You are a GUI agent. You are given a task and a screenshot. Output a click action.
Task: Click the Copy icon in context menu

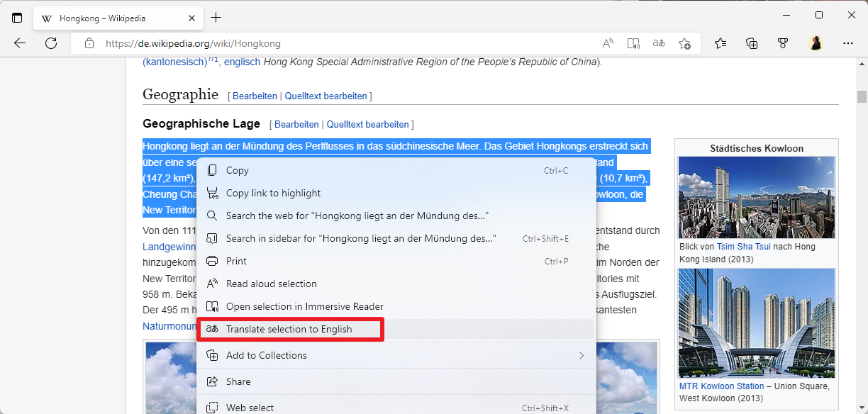pos(212,170)
